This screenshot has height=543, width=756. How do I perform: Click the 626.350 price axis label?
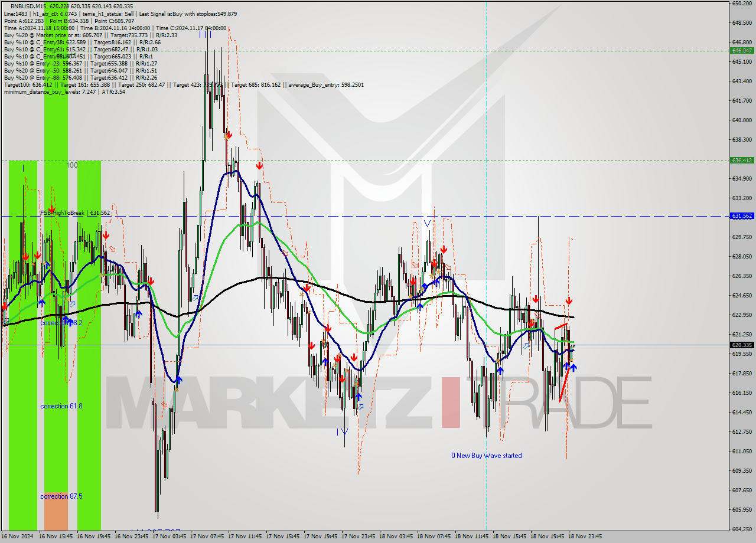pyautogui.click(x=741, y=276)
